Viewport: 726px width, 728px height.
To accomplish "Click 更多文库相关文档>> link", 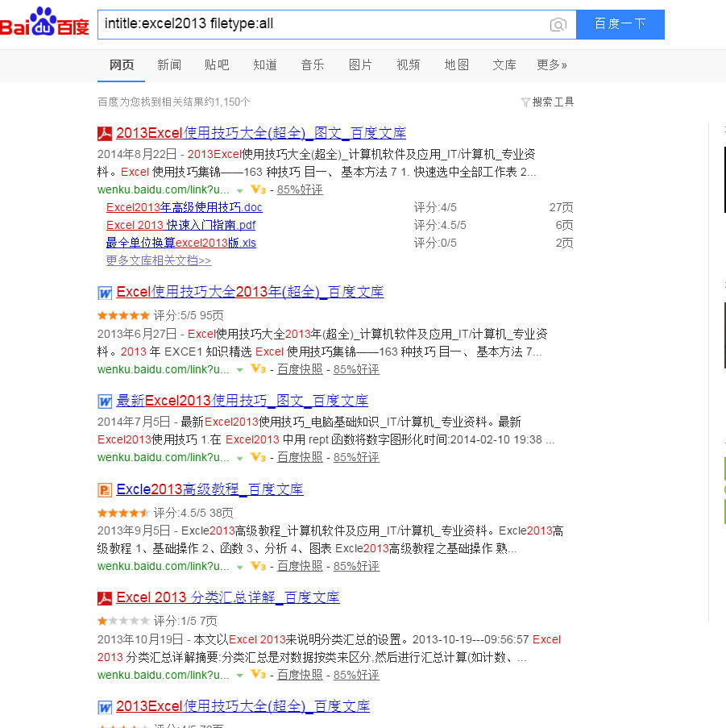I will (x=159, y=260).
